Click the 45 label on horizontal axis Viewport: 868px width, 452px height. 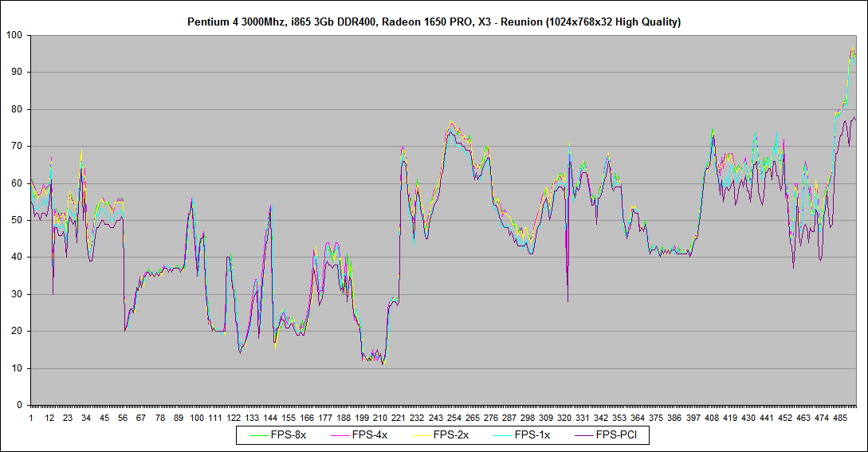coord(104,419)
